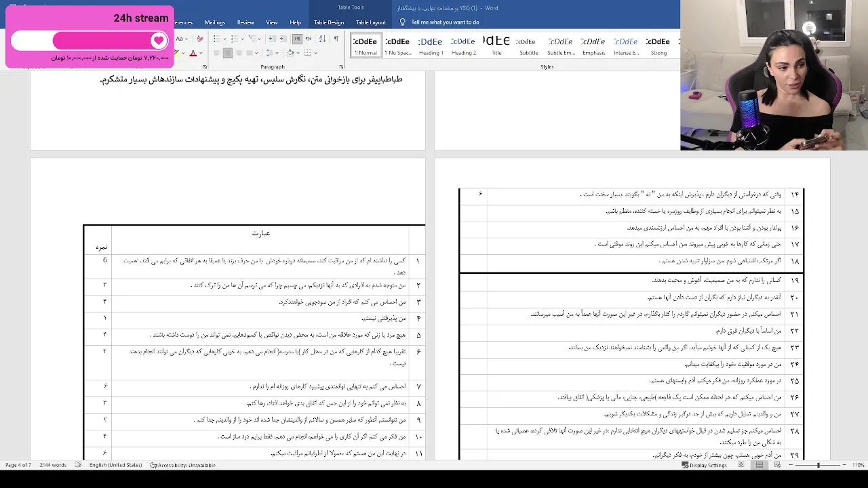This screenshot has width=868, height=488.
Task: Click the zoom out minus button
Action: [x=791, y=465]
